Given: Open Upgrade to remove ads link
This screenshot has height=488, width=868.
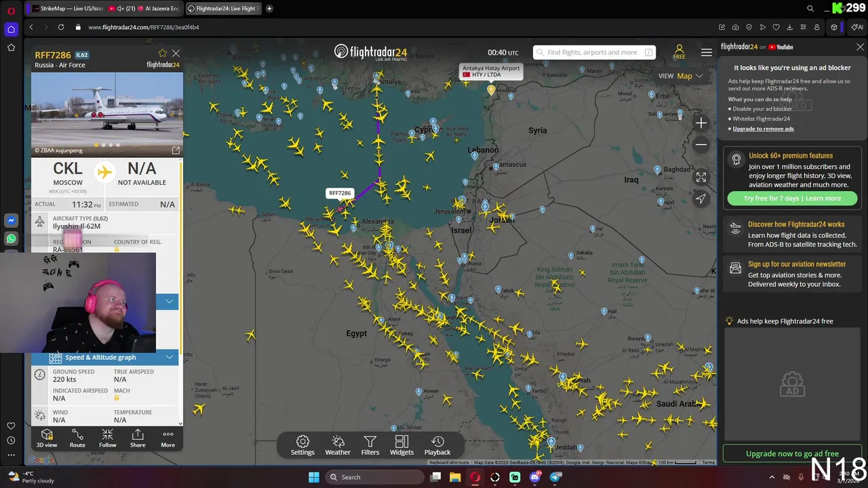Looking at the screenshot, I should point(763,129).
